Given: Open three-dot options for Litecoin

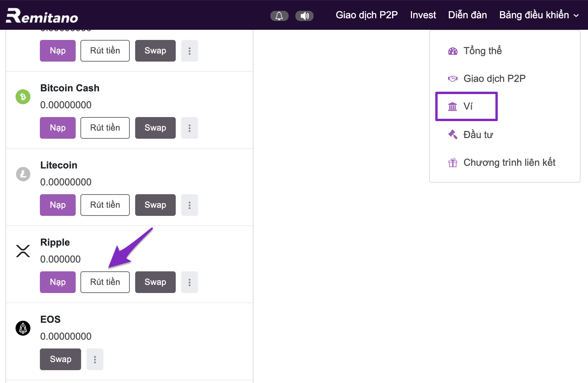Looking at the screenshot, I should click(x=190, y=205).
